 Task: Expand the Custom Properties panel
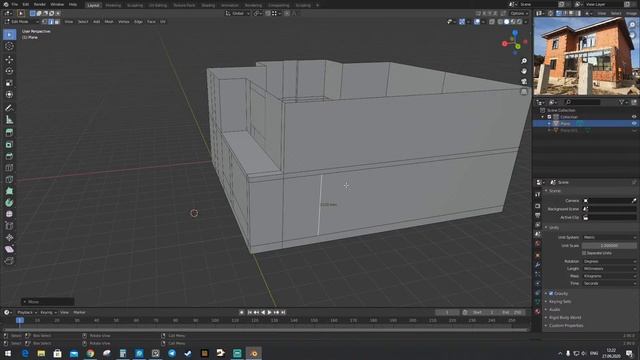pos(566,326)
